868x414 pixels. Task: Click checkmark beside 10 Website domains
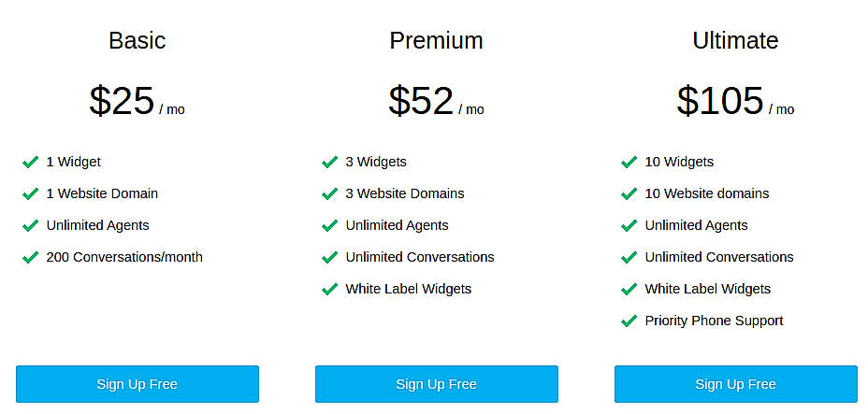tap(629, 193)
